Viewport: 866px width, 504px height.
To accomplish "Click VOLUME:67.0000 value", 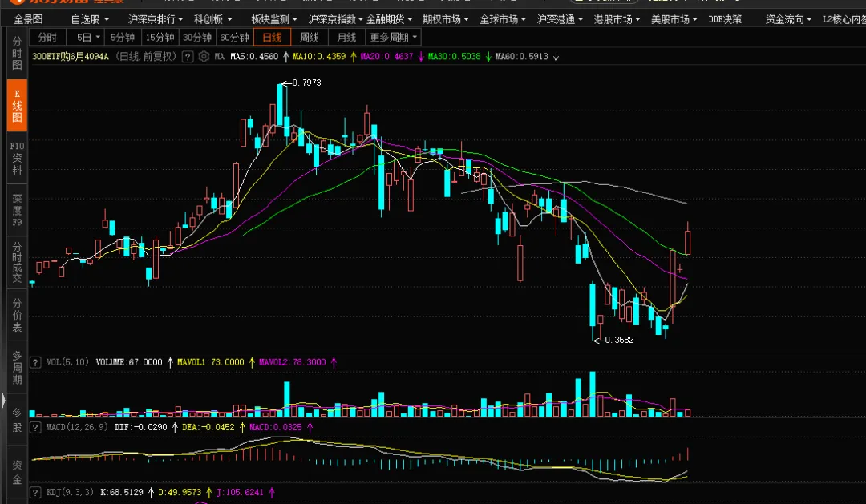I will coord(129,362).
